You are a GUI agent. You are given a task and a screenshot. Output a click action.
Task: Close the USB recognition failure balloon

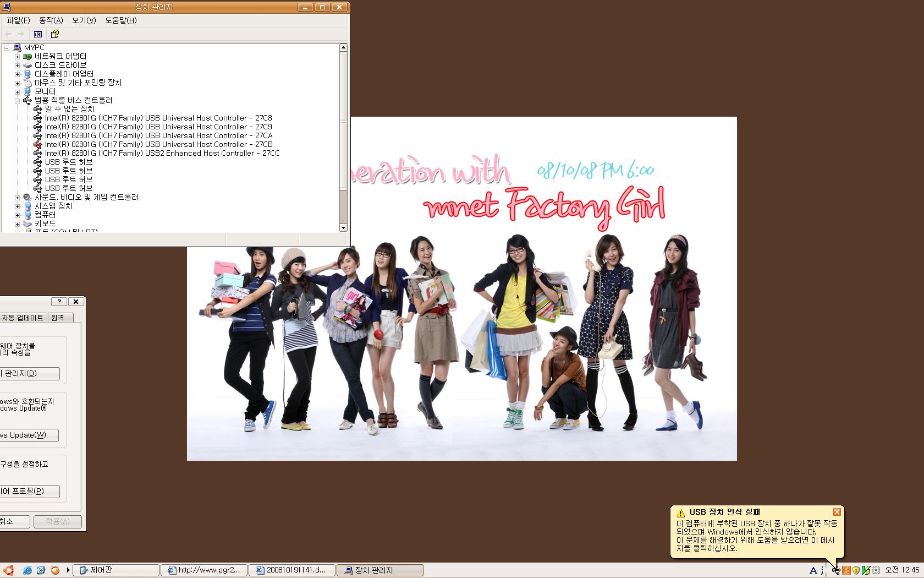(x=837, y=512)
